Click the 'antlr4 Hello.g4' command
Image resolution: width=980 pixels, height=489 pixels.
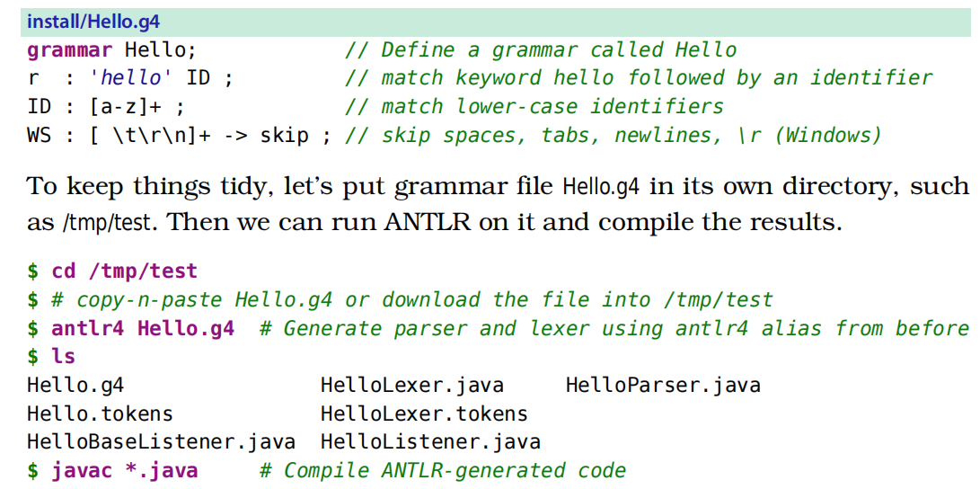(143, 328)
